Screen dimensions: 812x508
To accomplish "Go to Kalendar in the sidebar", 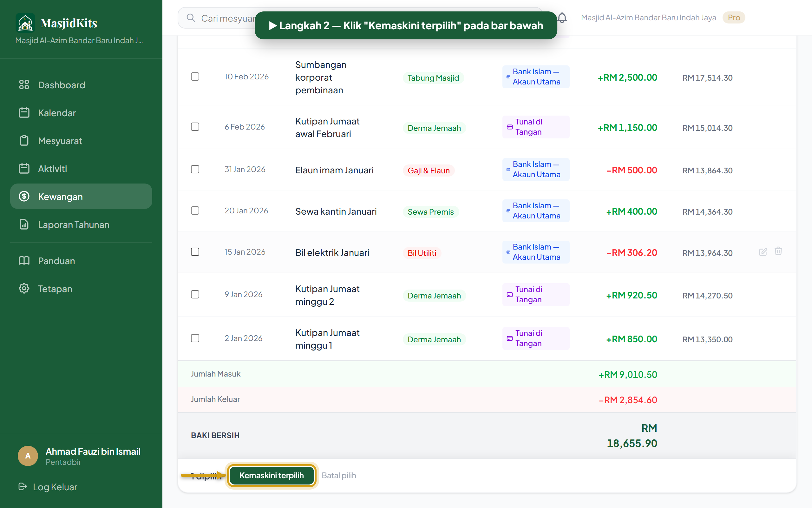I will (81, 112).
